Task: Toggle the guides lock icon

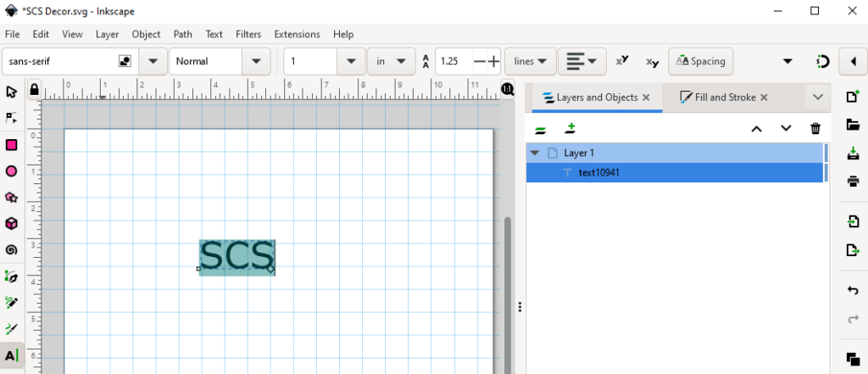Action: (x=34, y=89)
